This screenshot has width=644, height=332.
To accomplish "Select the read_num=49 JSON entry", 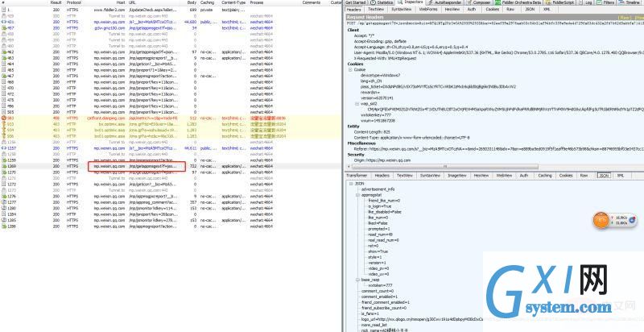I will pos(380,234).
